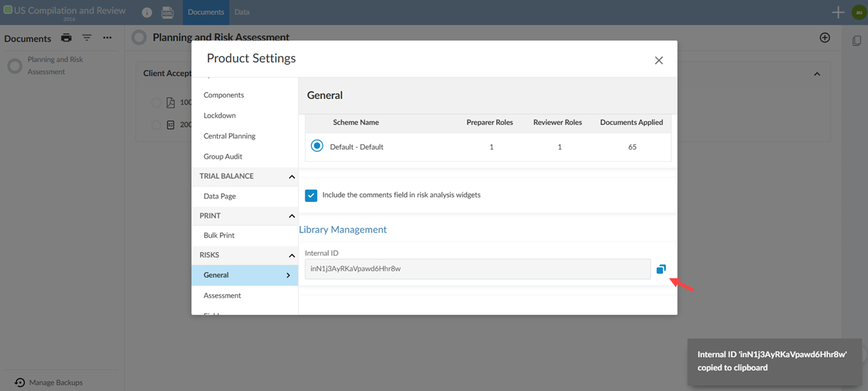The width and height of the screenshot is (868, 391).
Task: Click the print icon beside Documents heading
Action: point(66,39)
